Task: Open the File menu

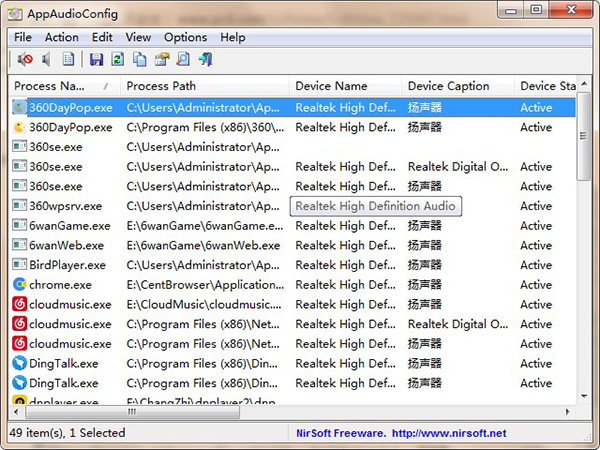Action: [23, 38]
